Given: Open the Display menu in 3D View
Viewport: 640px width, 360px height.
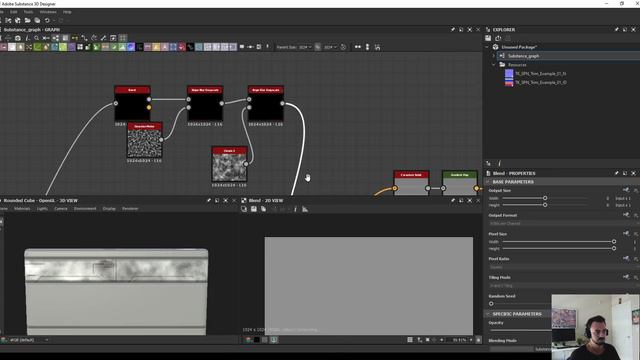Looking at the screenshot, I should pos(109,209).
